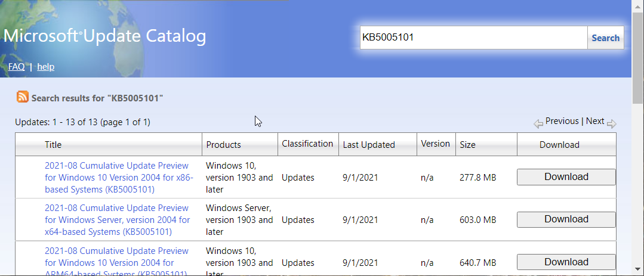This screenshot has width=644, height=276.
Task: Open the x86-based Systems update title link
Action: tap(119, 178)
